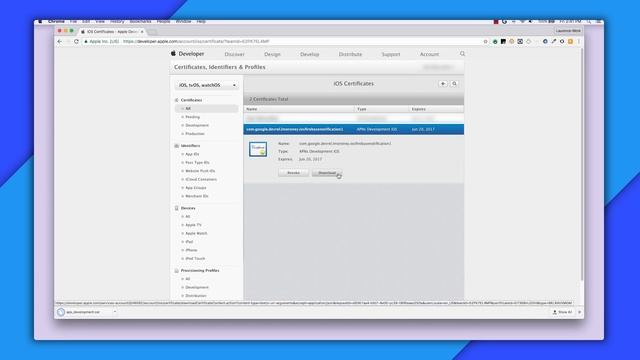Open search in the Developer navigation bar
This screenshot has height=360, width=640.
(x=462, y=53)
